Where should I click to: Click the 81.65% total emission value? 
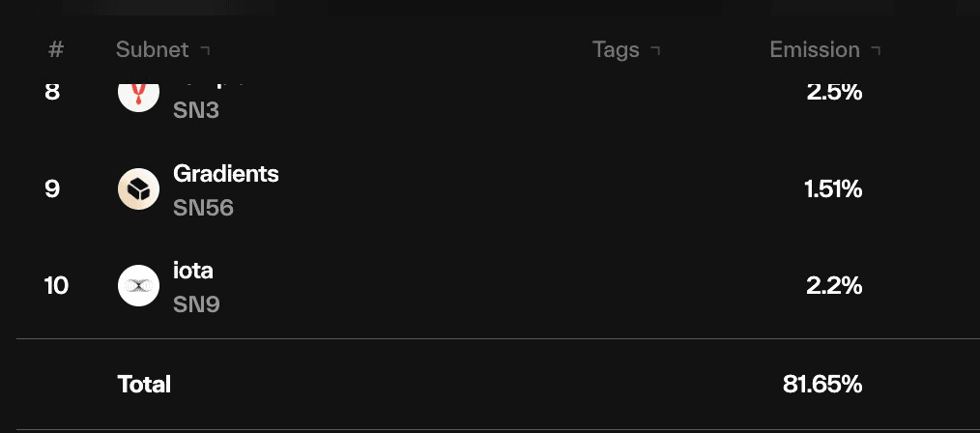click(822, 385)
